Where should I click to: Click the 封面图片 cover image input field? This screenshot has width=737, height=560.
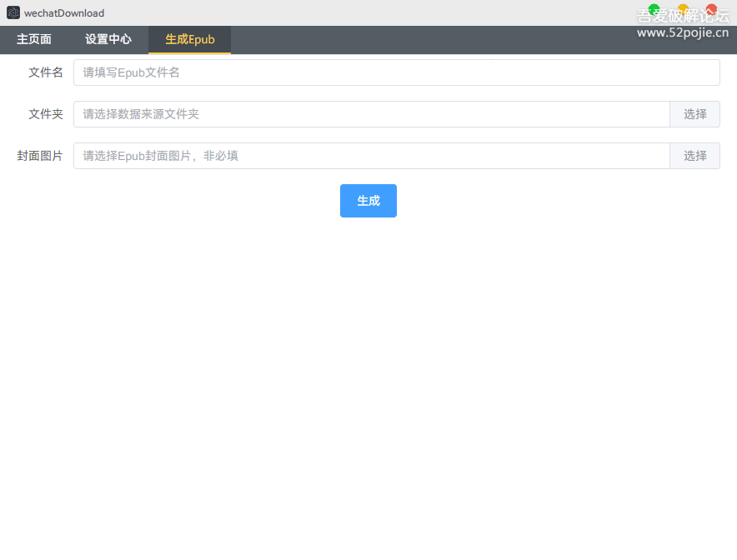372,156
